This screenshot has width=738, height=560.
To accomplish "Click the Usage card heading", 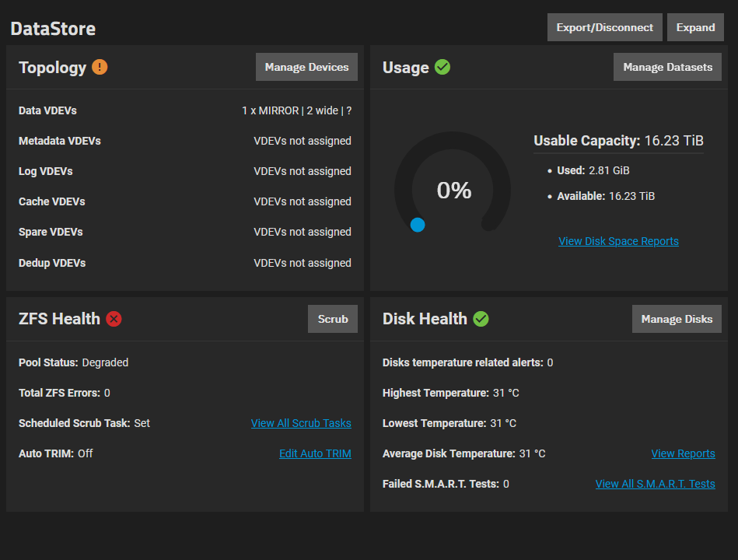I will tap(406, 68).
